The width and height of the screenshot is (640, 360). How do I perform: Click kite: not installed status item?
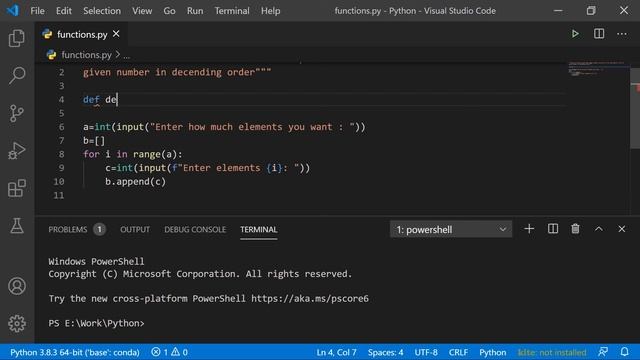point(552,352)
